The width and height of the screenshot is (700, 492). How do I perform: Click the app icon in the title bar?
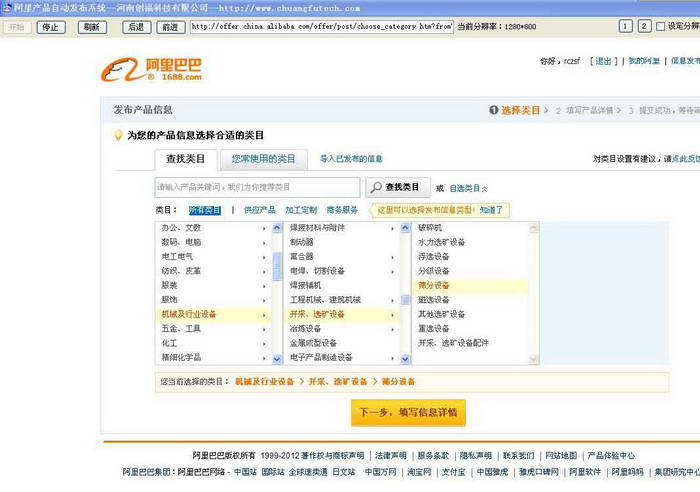[6, 8]
